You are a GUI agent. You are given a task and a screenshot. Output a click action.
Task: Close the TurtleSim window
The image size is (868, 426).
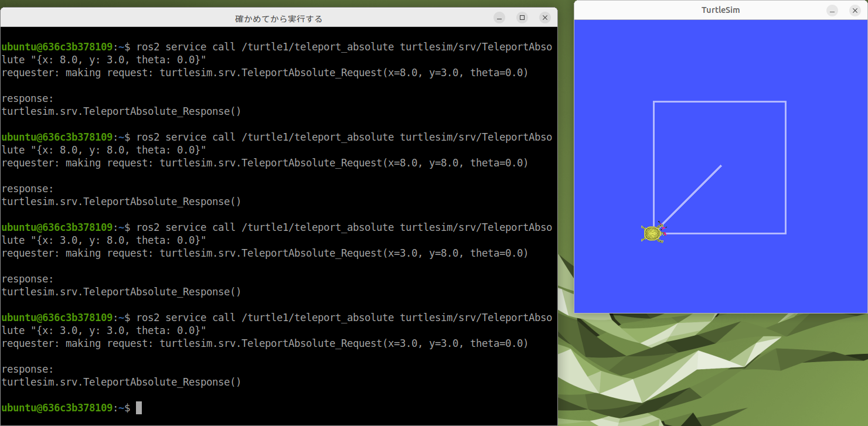tap(855, 11)
